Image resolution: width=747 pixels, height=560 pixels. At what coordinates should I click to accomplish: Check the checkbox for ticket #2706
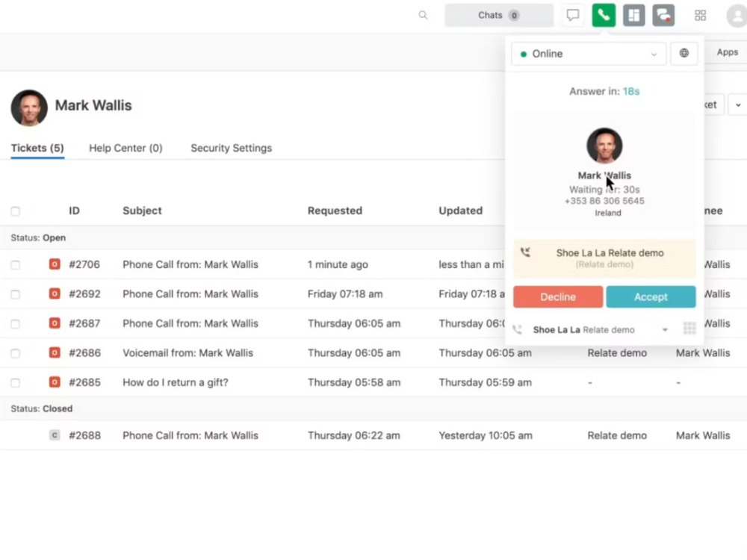click(x=15, y=264)
